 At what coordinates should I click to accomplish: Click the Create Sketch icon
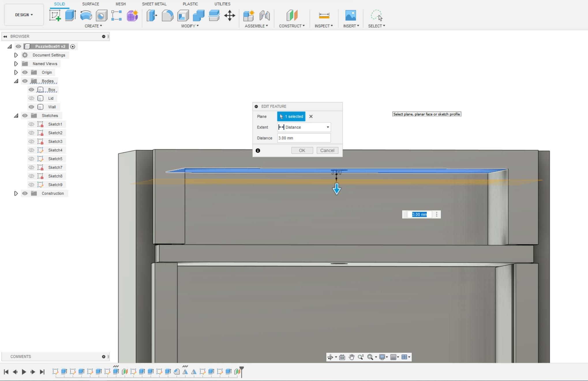click(55, 15)
